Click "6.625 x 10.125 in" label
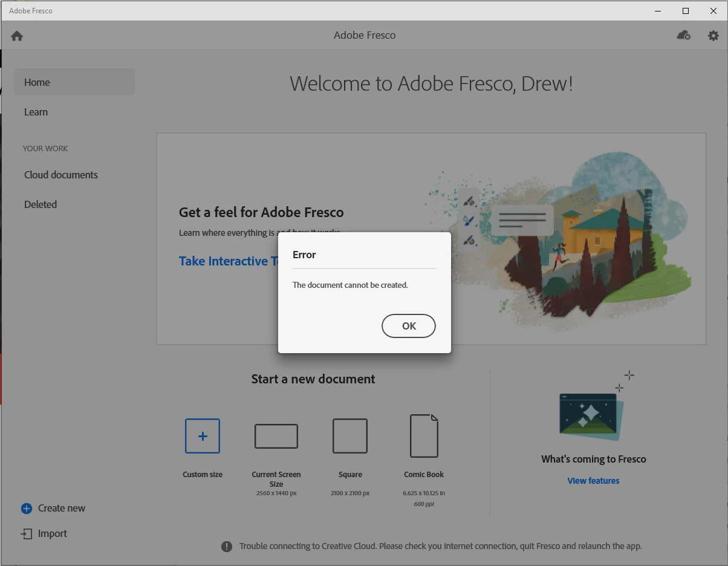Image resolution: width=728 pixels, height=566 pixels. pyautogui.click(x=424, y=493)
